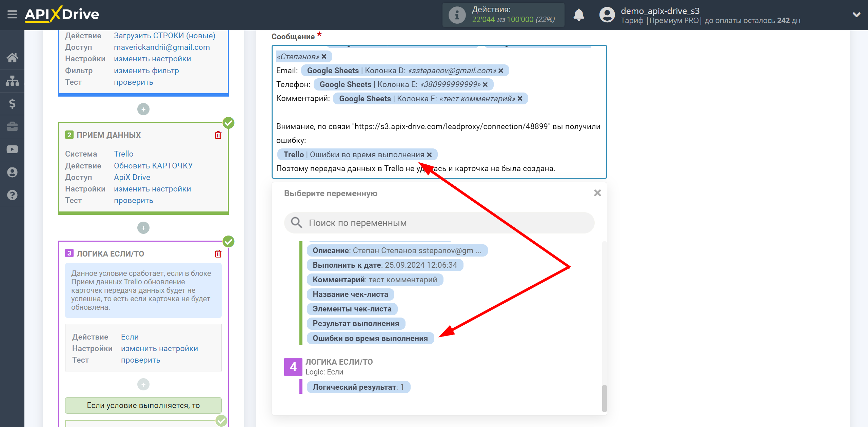Click проверить in logic block
The image size is (868, 427).
click(x=140, y=360)
